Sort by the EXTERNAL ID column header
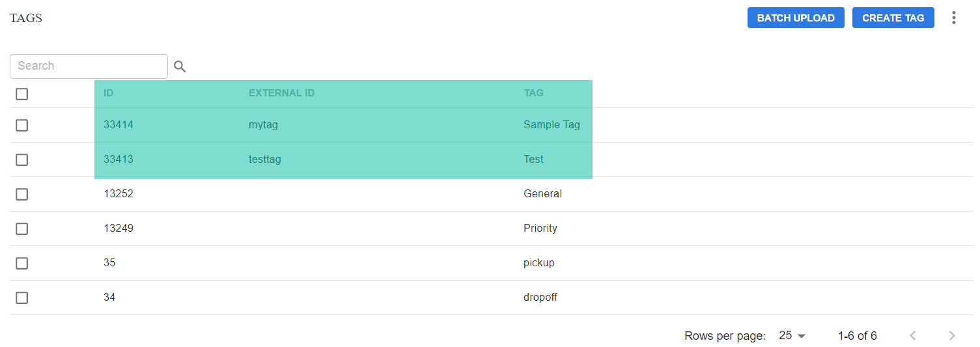This screenshot has height=347, width=980. coord(281,93)
